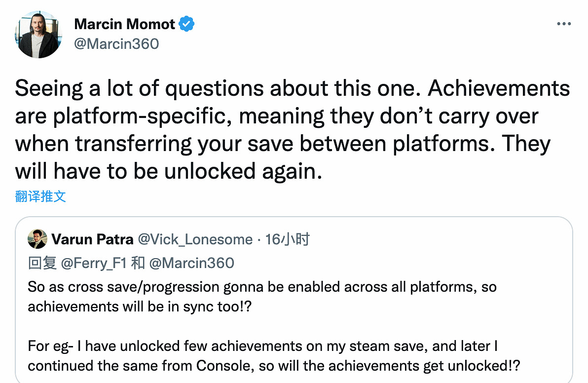
Task: Click Varun Patra's small avatar
Action: [37, 239]
